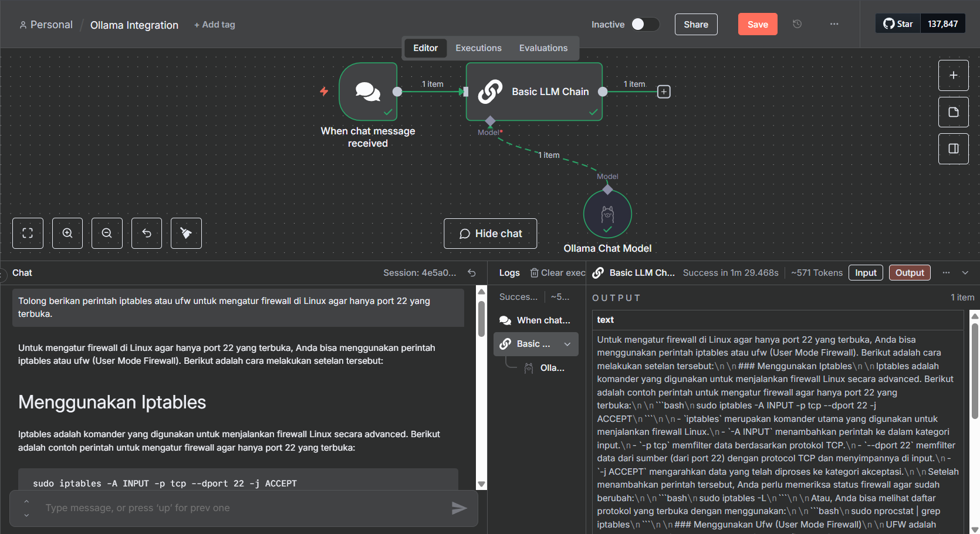Tidy up the workflow nodes
Screen dimensions: 980x534
[186, 233]
